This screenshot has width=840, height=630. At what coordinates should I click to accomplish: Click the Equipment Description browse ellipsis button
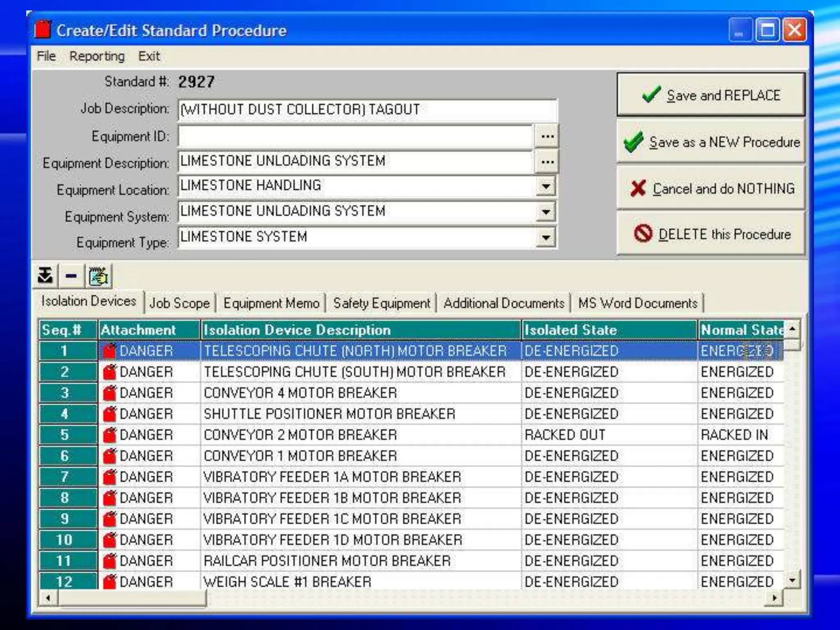pos(547,162)
